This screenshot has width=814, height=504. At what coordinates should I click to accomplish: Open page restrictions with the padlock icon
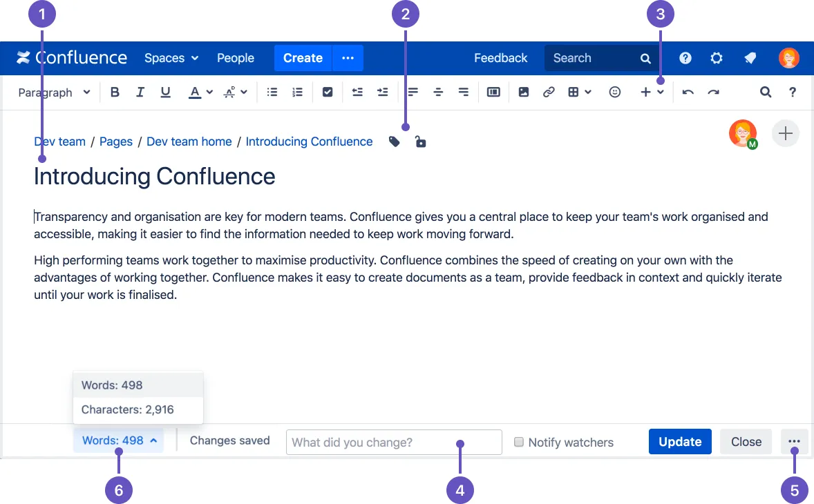tap(421, 141)
